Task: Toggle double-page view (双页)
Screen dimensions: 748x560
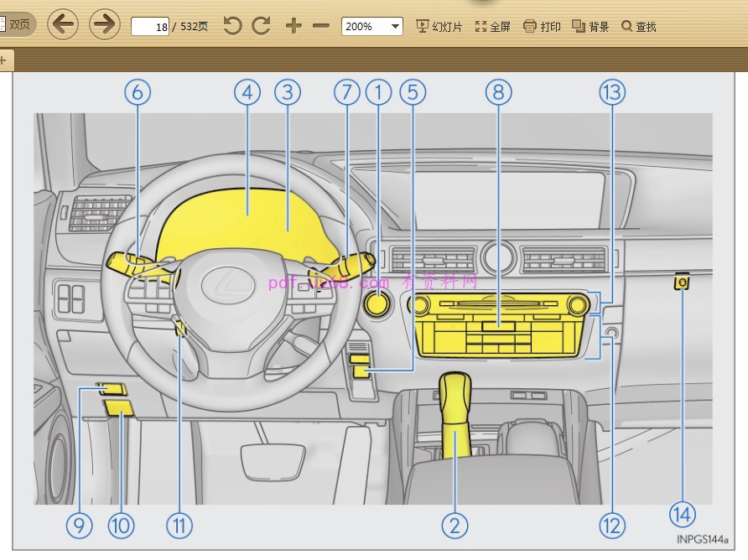Action: tap(17, 25)
